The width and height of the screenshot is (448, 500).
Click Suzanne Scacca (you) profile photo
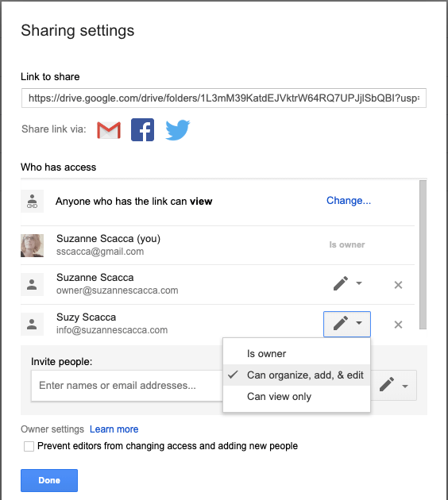(x=33, y=245)
